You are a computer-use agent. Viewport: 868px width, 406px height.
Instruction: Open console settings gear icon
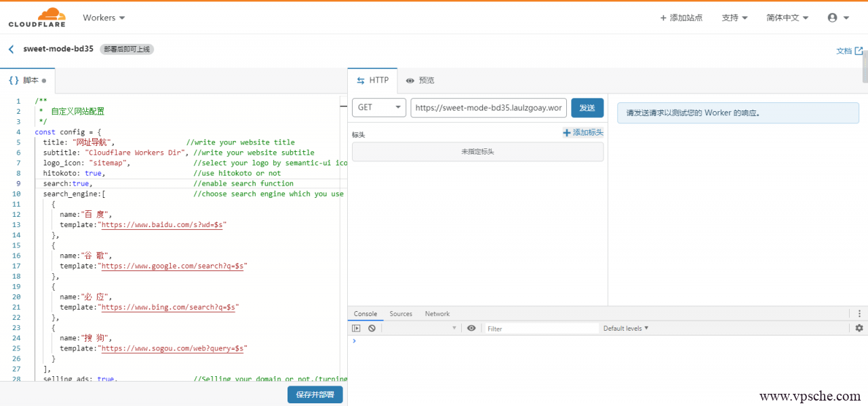click(859, 328)
